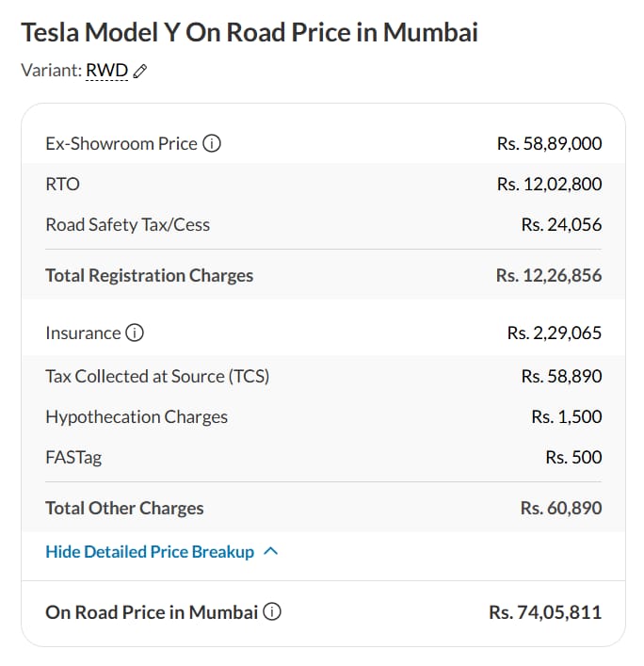Screen dimensions: 644x666
Task: Select the Hypothecation Charges label
Action: coord(137,417)
